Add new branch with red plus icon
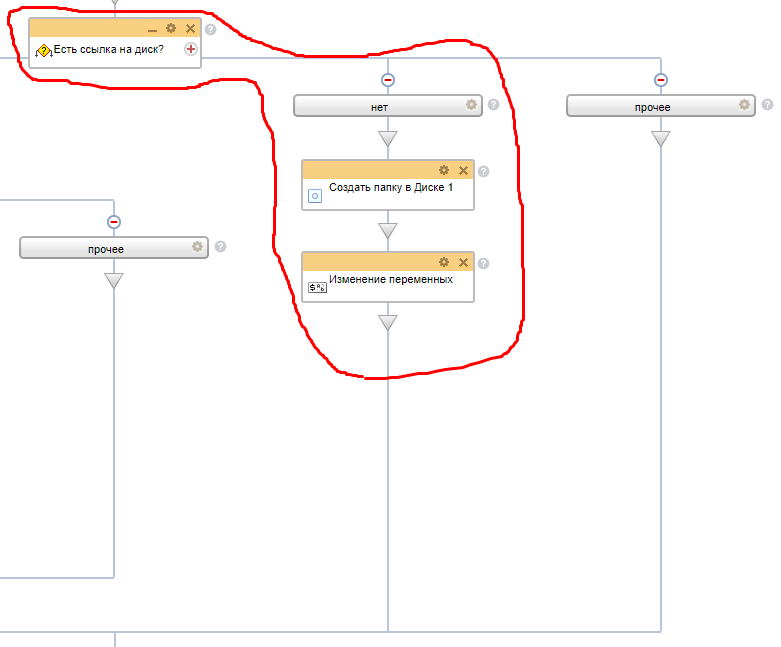The height and width of the screenshot is (647, 781). pos(191,49)
